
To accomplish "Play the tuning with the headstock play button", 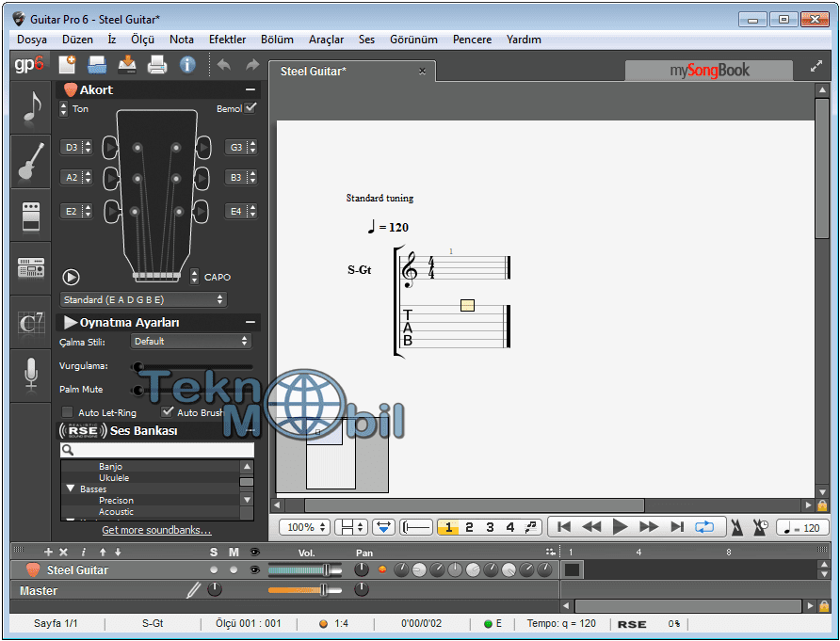I will (x=71, y=277).
